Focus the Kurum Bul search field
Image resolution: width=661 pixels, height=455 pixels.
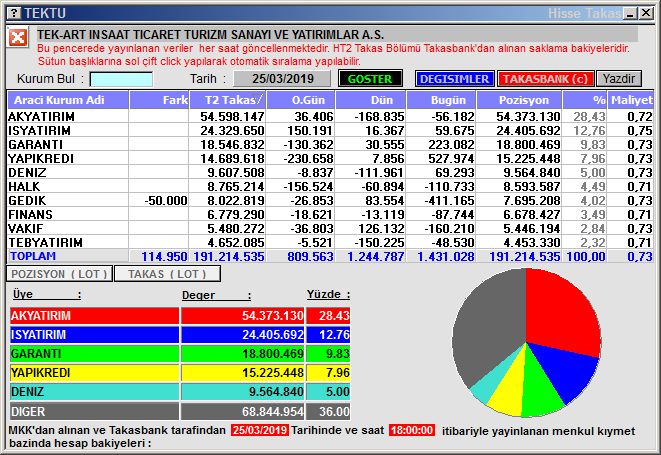[x=121, y=79]
